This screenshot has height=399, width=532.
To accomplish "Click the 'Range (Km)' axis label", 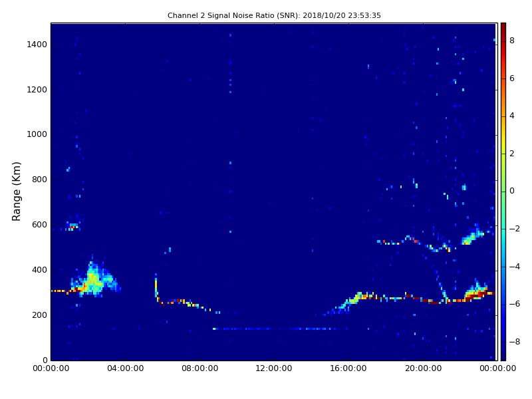I will point(16,192).
